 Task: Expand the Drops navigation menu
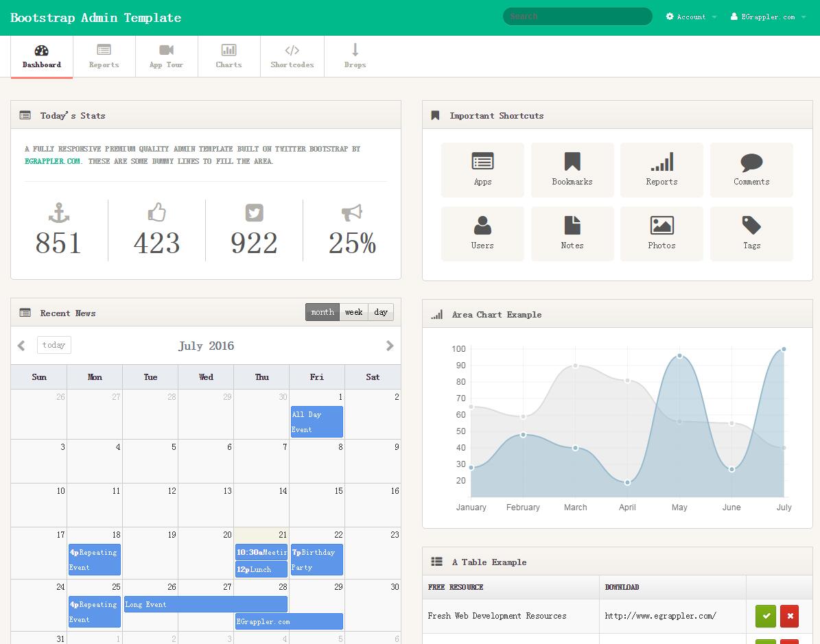pos(355,56)
